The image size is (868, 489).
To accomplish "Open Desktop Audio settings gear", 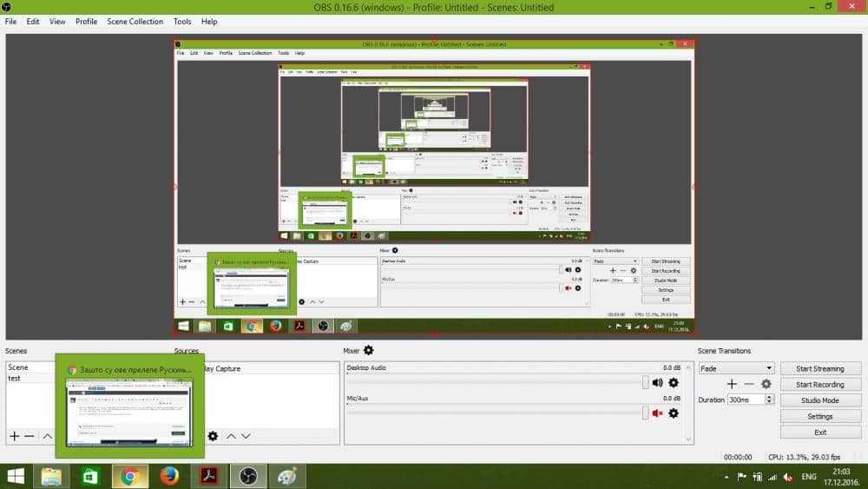I will coord(674,383).
